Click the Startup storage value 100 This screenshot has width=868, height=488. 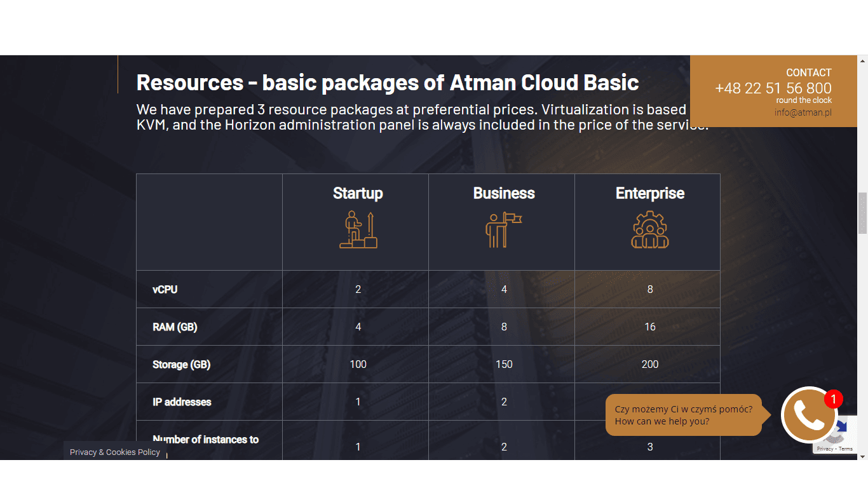click(358, 364)
